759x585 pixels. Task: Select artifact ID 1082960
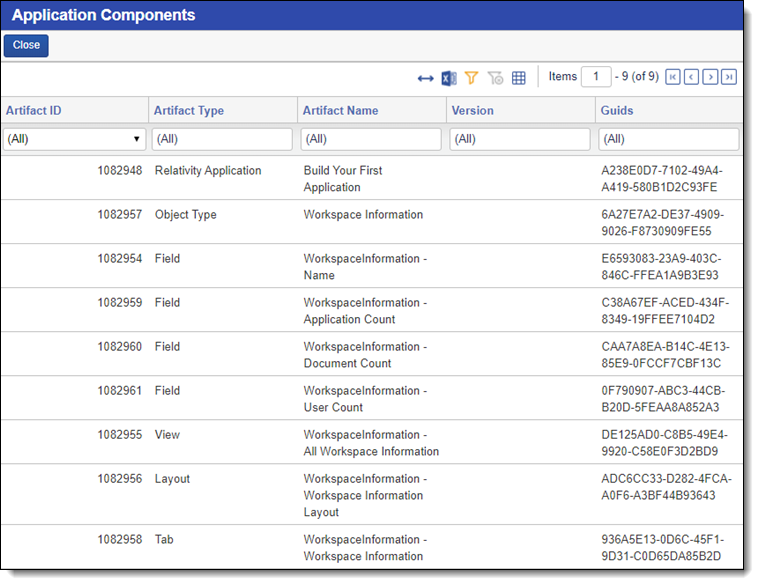(120, 347)
